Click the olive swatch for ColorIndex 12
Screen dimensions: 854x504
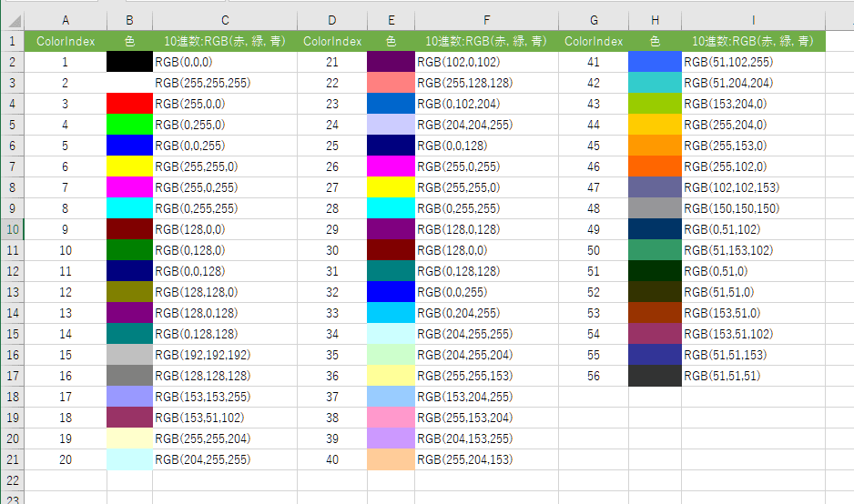(x=129, y=292)
